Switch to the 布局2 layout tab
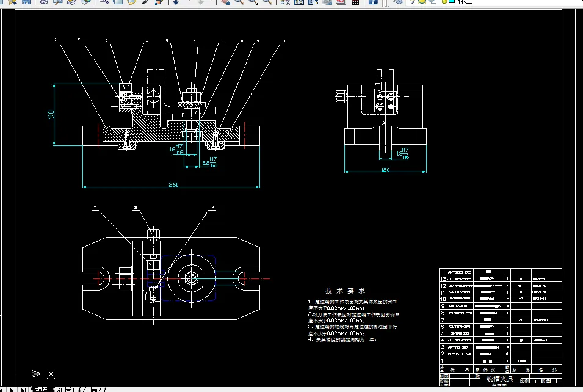This screenshot has width=583, height=392. [92, 389]
